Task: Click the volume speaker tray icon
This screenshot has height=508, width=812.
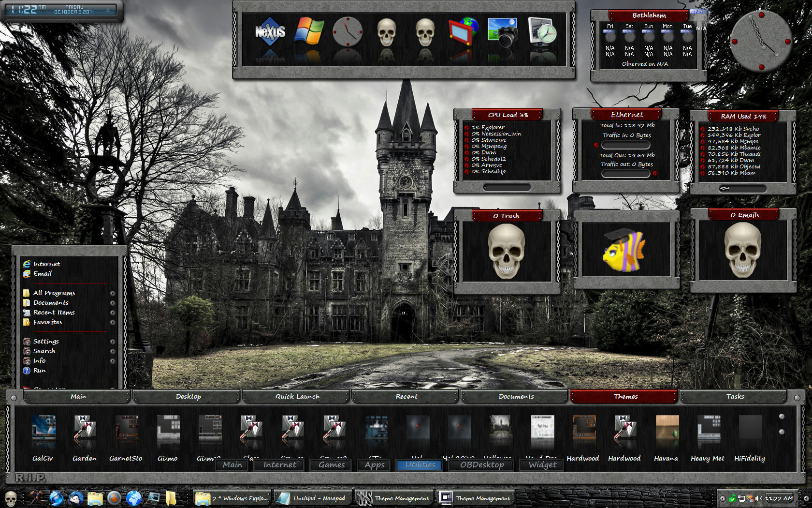Action: [x=758, y=498]
